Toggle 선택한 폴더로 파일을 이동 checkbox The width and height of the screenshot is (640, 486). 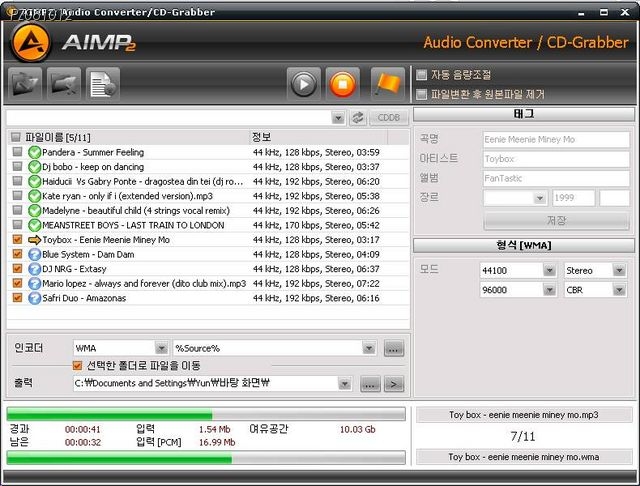click(x=78, y=366)
